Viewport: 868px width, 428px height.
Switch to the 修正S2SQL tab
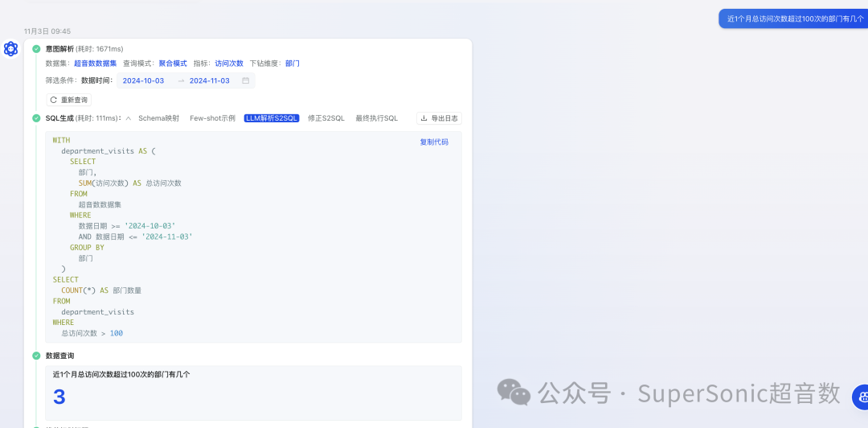point(326,118)
